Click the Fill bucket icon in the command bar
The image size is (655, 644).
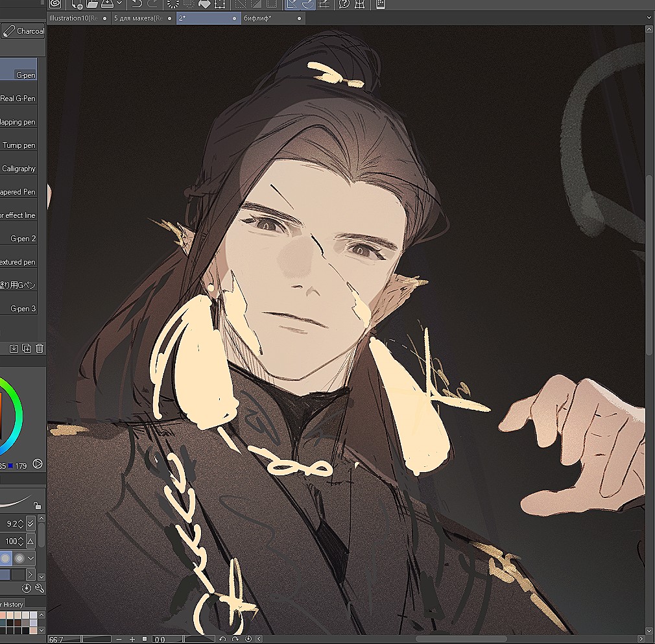(204, 4)
